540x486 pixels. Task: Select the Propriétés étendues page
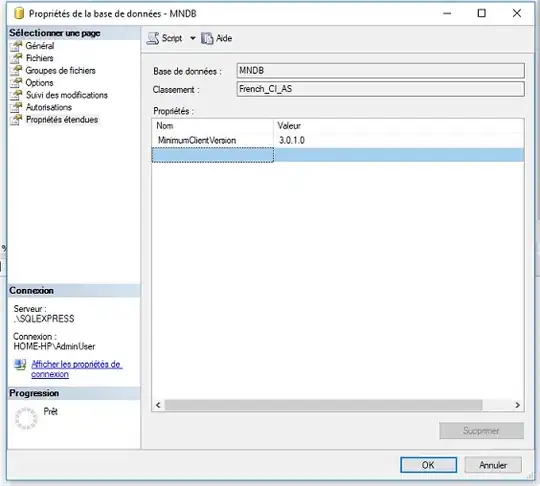click(62, 120)
